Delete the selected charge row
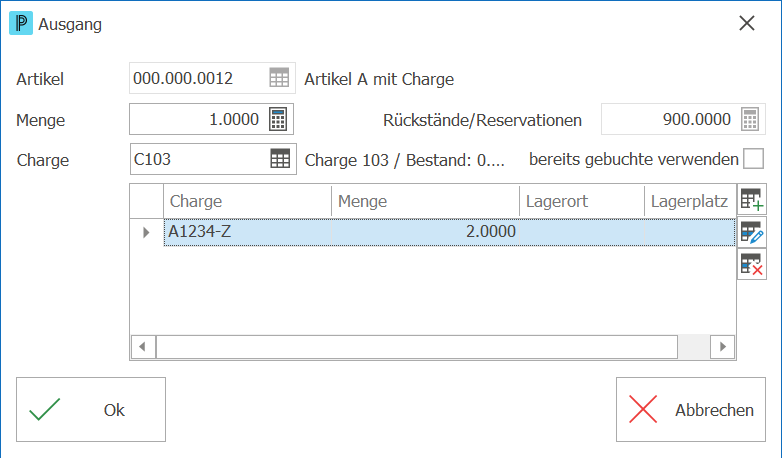This screenshot has width=782, height=458. (x=752, y=264)
